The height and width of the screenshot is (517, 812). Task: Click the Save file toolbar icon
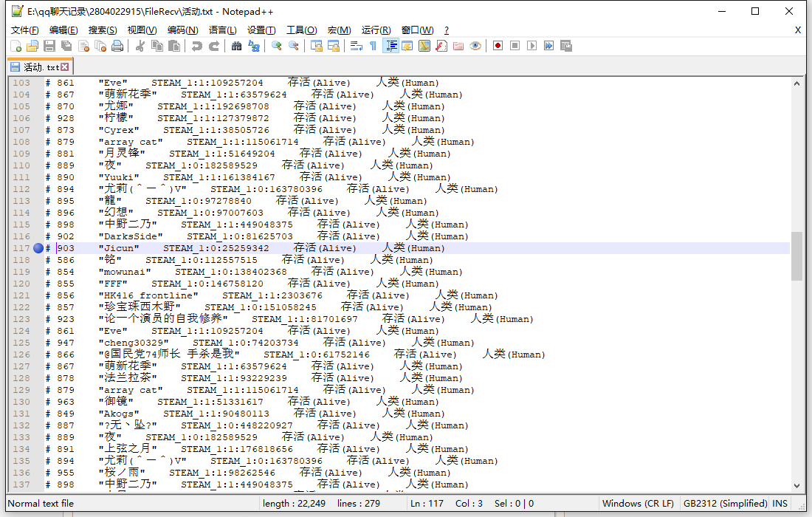[x=49, y=46]
